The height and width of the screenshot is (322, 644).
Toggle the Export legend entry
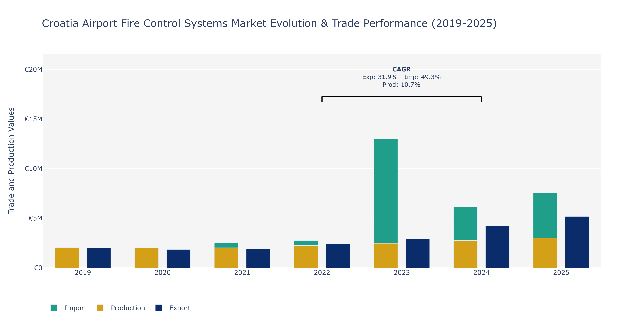173,308
